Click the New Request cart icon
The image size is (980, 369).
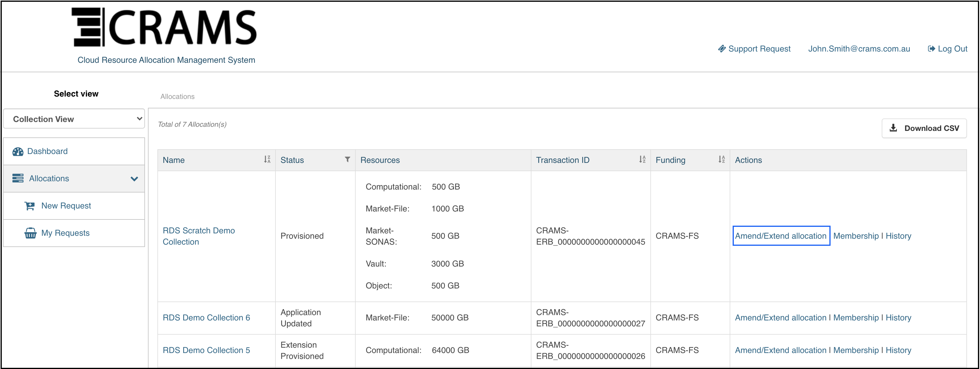[x=30, y=206]
